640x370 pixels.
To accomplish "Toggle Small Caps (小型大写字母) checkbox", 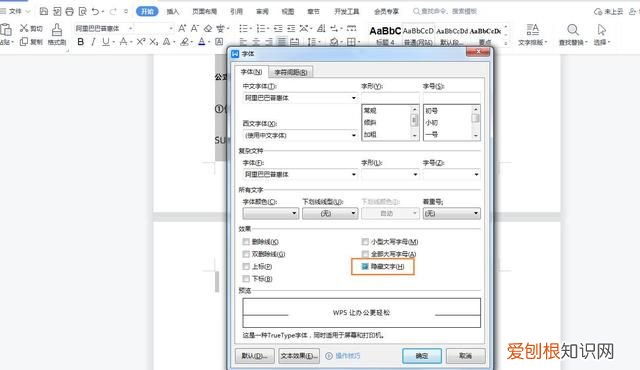I will coord(365,241).
